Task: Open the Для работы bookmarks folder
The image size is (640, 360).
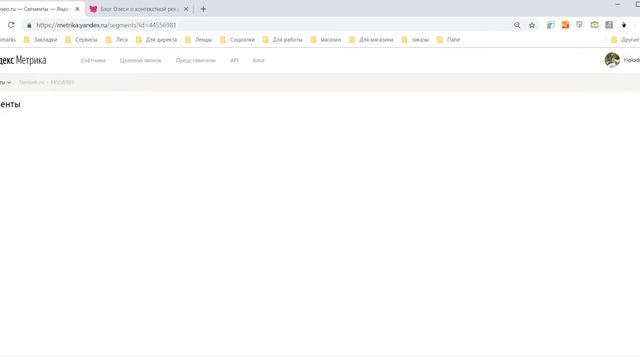Action: point(282,40)
